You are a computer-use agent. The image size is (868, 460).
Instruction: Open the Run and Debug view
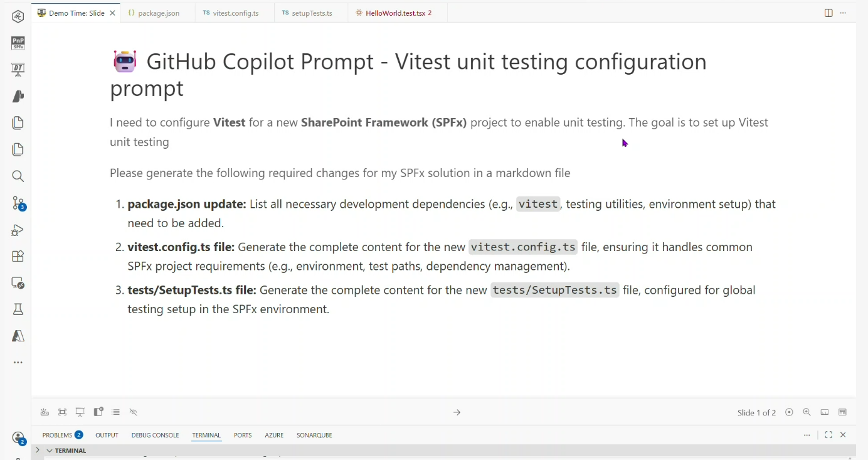tap(18, 230)
